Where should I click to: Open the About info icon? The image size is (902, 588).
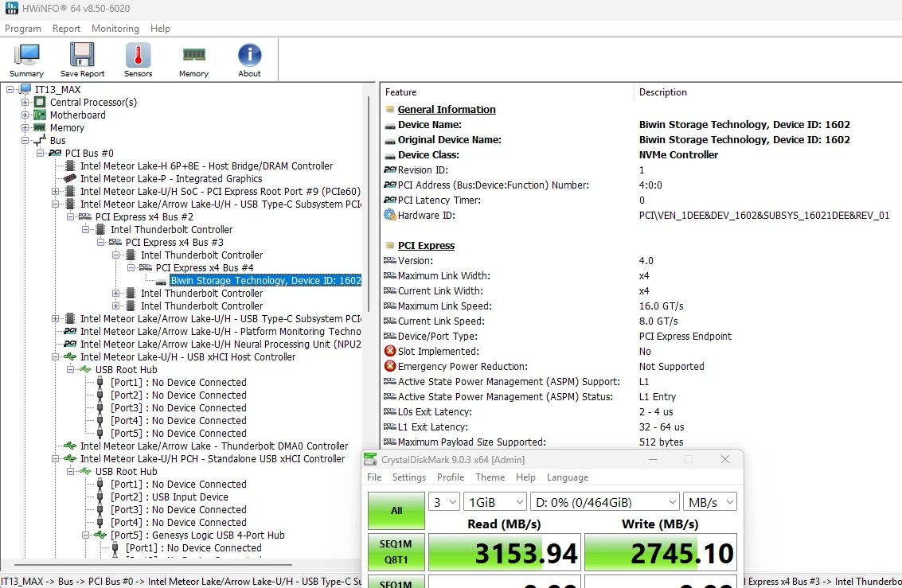(x=250, y=60)
